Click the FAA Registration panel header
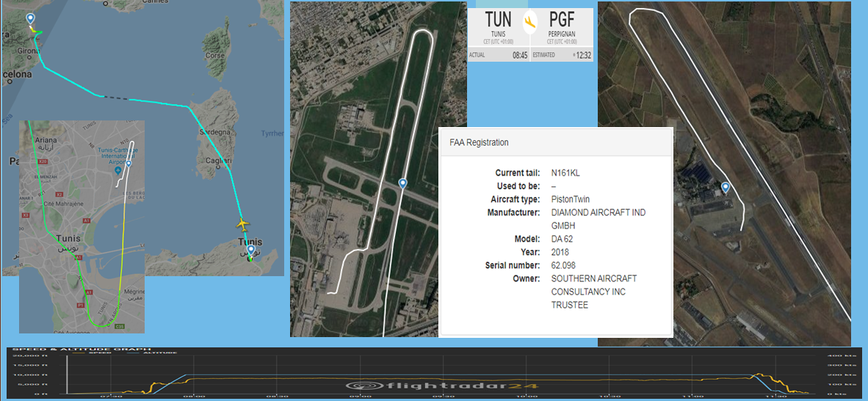Image resolution: width=868 pixels, height=401 pixels. [x=557, y=142]
